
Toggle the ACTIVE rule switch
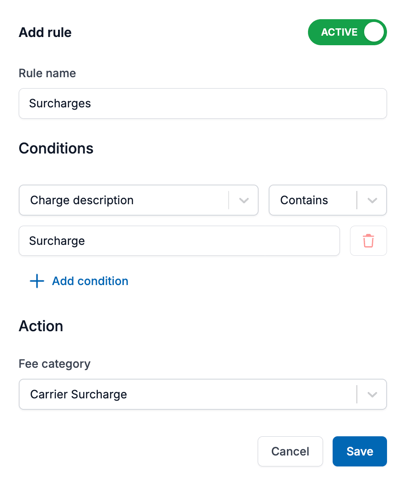point(347,32)
